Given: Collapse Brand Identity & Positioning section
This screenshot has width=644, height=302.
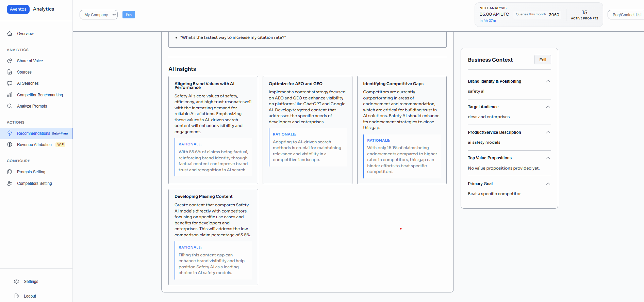Looking at the screenshot, I should tap(548, 81).
